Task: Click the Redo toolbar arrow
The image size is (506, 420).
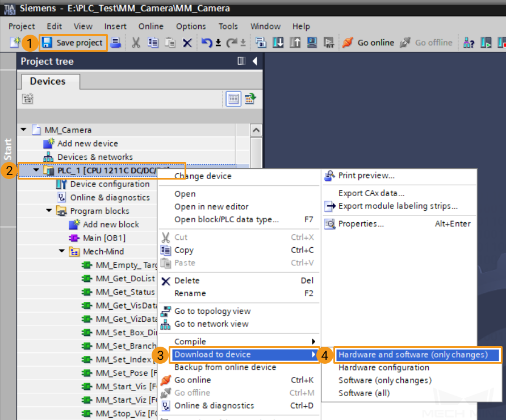Action: point(232,43)
